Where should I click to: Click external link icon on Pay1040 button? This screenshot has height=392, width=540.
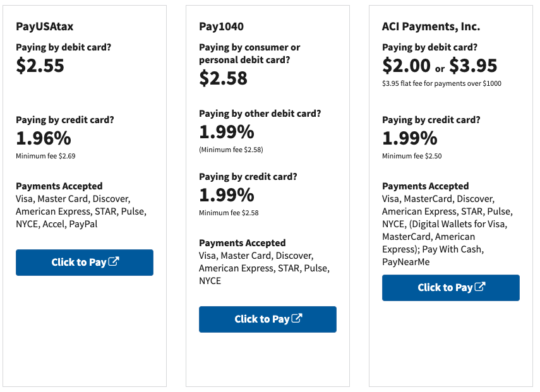297,318
